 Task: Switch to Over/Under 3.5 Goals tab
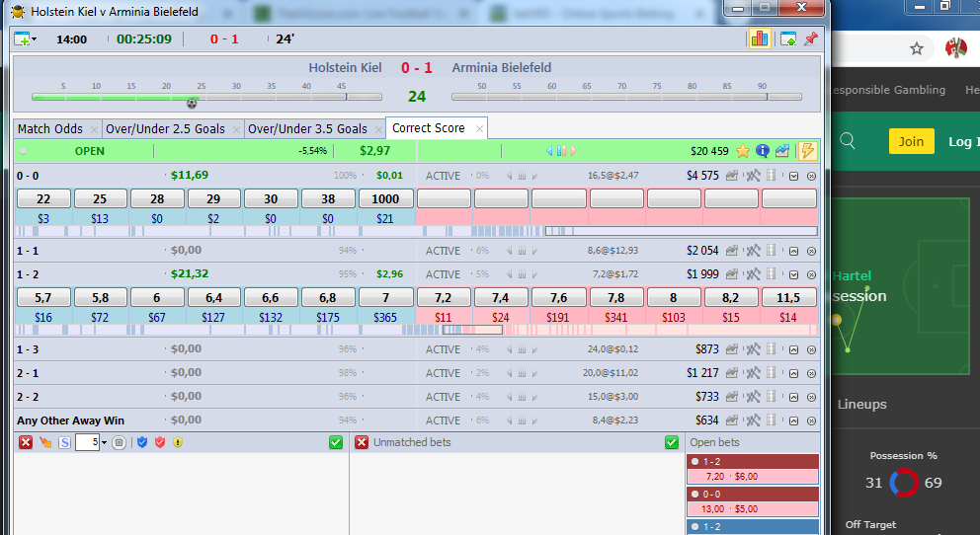[307, 128]
